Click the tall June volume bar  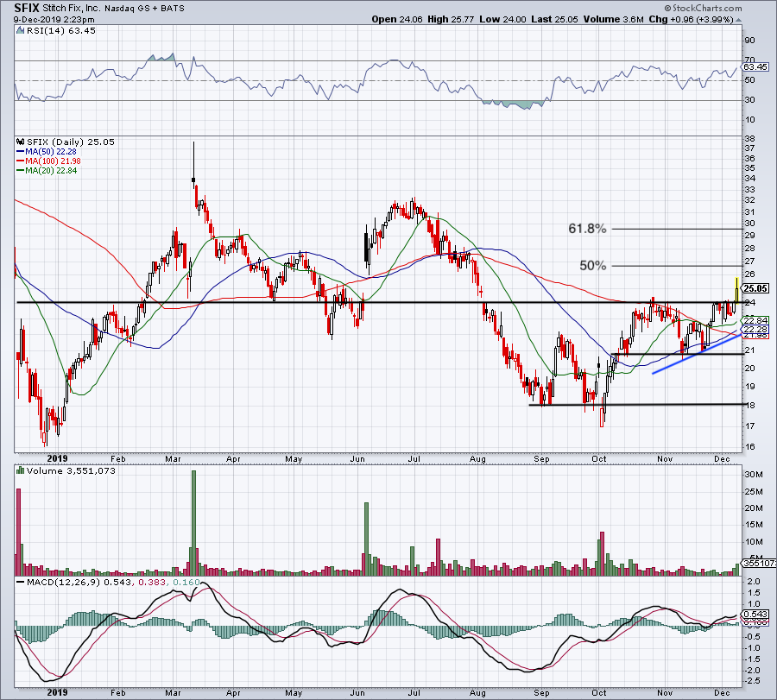click(x=367, y=539)
